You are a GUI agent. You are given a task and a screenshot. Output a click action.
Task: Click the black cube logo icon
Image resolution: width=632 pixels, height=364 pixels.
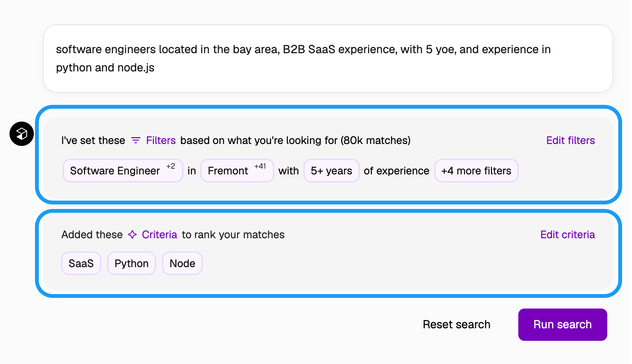click(22, 134)
